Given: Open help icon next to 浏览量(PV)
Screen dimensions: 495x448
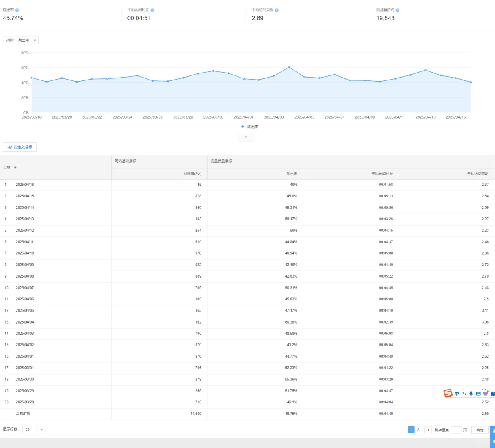Looking at the screenshot, I should click(x=397, y=10).
